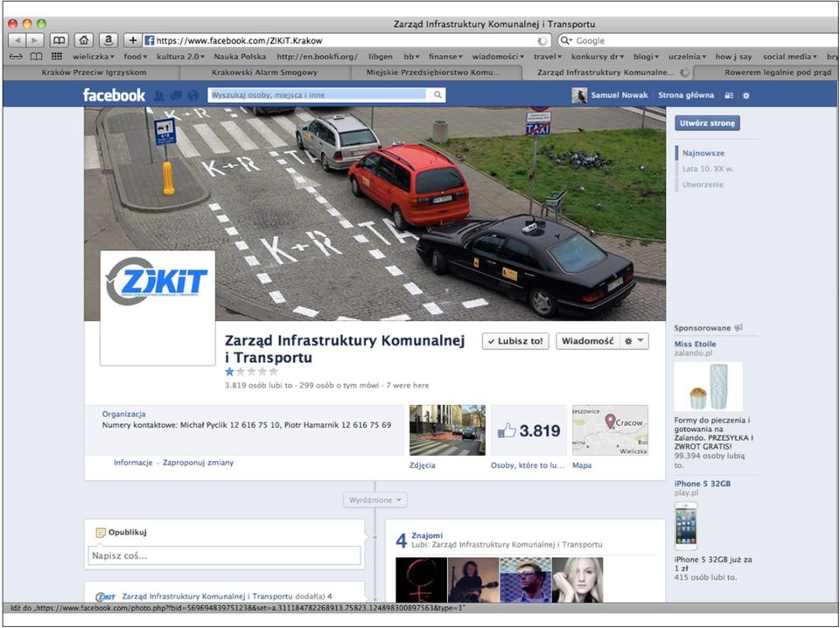
Task: Click the page load spinner in address bar
Action: pyautogui.click(x=542, y=41)
